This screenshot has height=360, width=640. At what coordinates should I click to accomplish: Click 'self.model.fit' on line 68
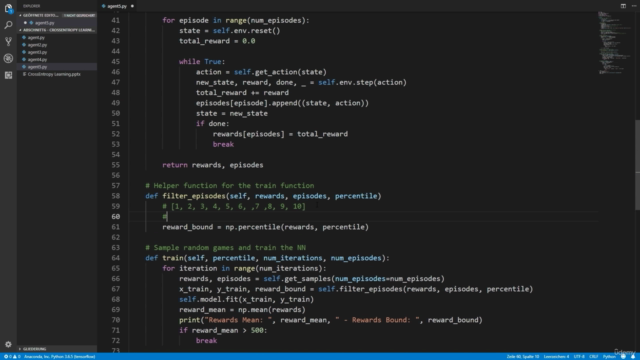(x=208, y=299)
